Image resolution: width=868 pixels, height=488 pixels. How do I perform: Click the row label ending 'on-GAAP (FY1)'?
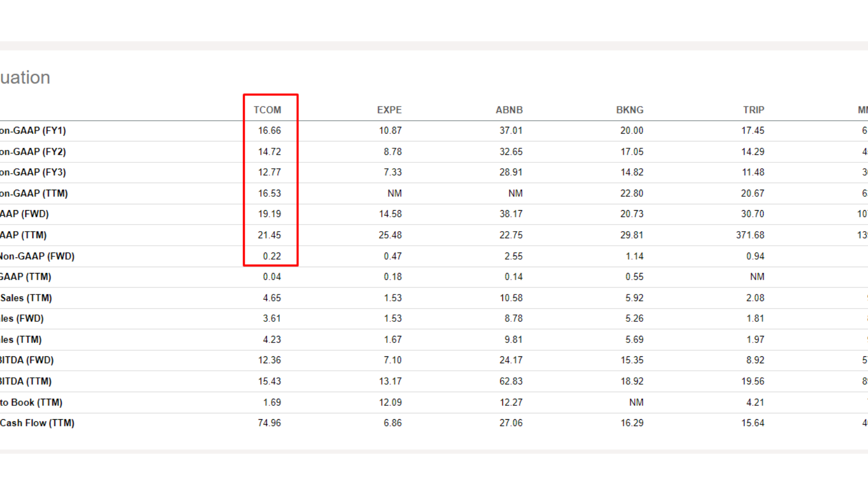pyautogui.click(x=33, y=131)
